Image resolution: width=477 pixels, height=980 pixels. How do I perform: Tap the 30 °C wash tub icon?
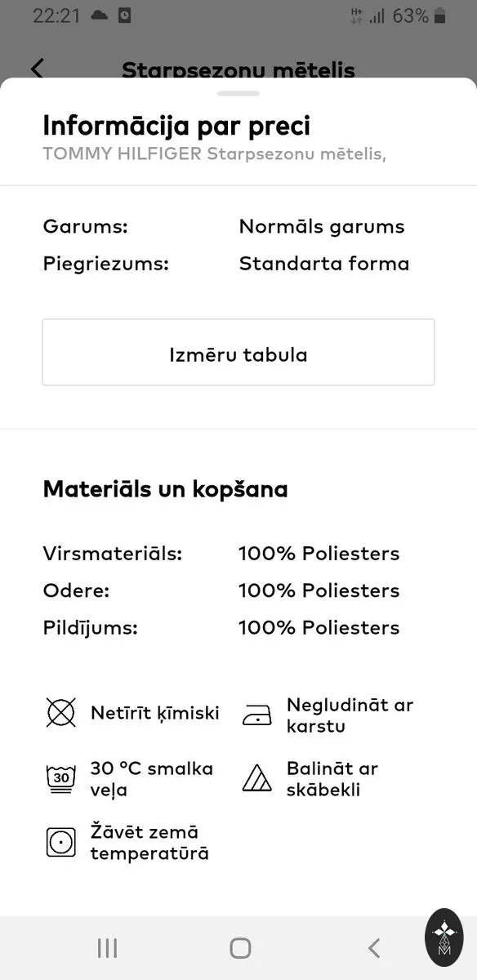point(61,778)
